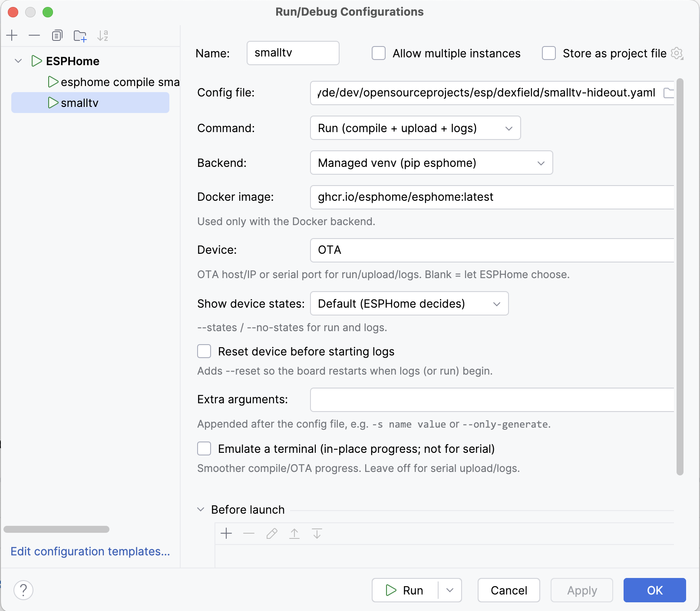
Task: Edit the Before launch task
Action: click(272, 533)
